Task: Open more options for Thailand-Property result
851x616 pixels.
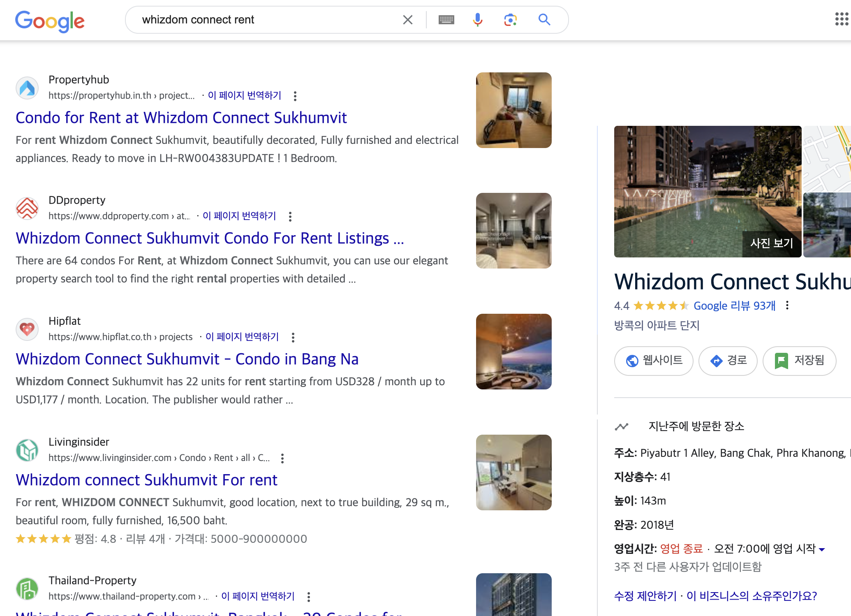Action: pos(308,597)
